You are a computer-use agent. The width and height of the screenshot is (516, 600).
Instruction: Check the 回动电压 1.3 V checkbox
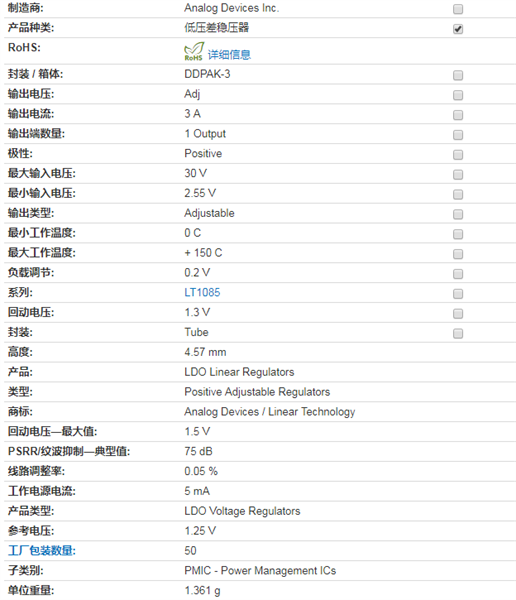(458, 314)
